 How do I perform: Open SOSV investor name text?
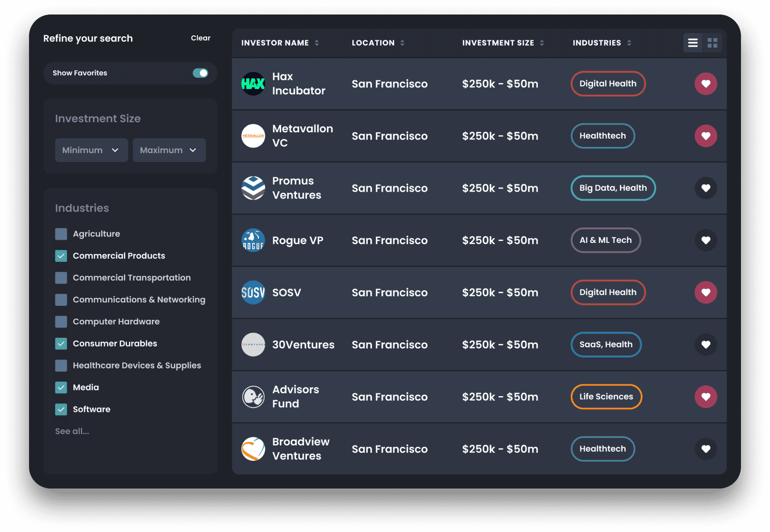click(x=287, y=292)
